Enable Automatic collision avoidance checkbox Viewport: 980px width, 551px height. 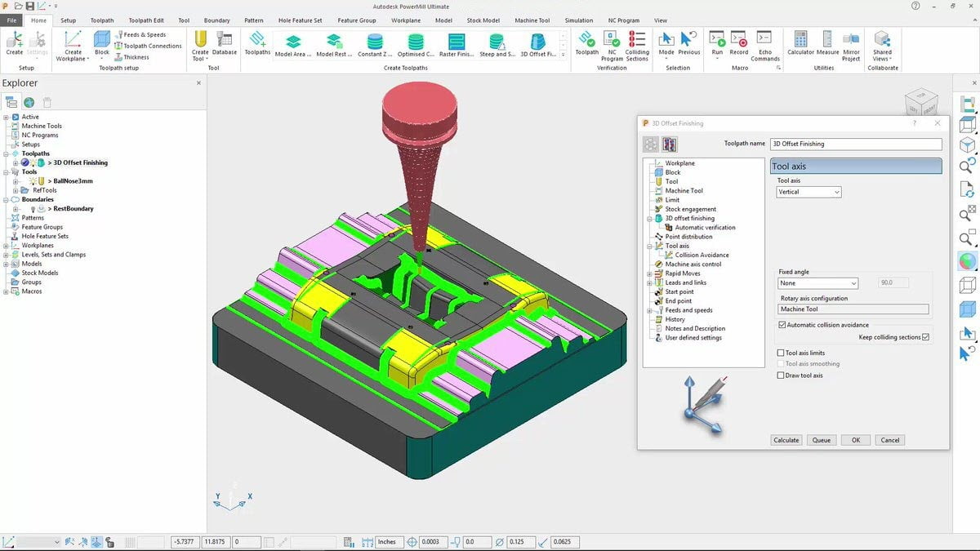782,325
